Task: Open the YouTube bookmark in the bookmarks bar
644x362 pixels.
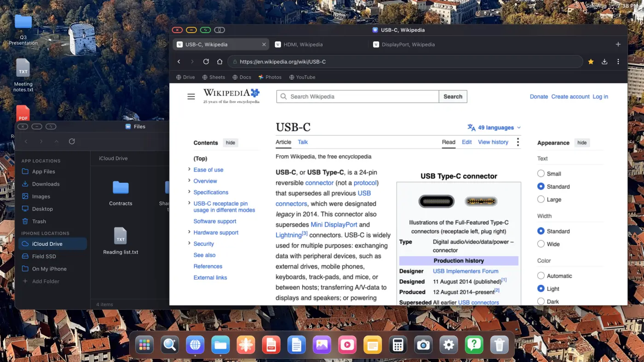Action: (x=302, y=77)
